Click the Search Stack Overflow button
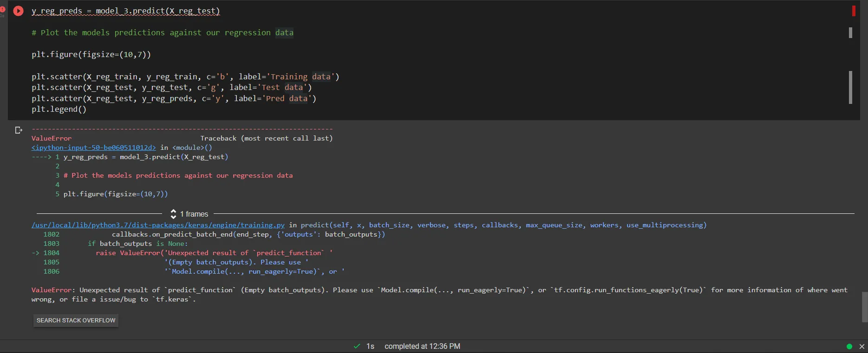 76,321
